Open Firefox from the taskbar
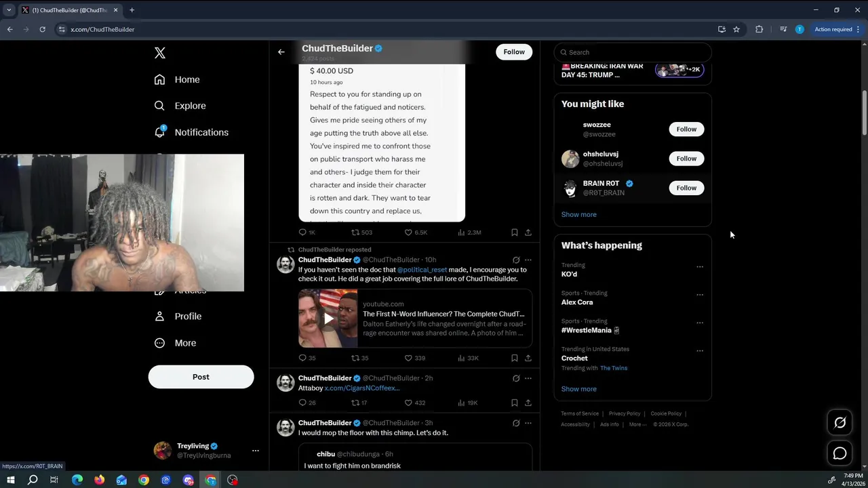This screenshot has height=488, width=868. pos(100,480)
